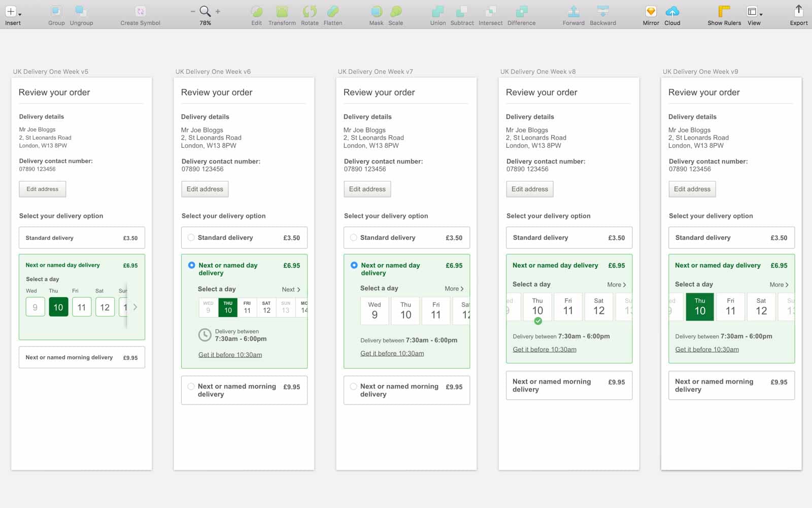Click the zoom-out minus control beside 78%
This screenshot has width=812, height=508.
tap(193, 11)
